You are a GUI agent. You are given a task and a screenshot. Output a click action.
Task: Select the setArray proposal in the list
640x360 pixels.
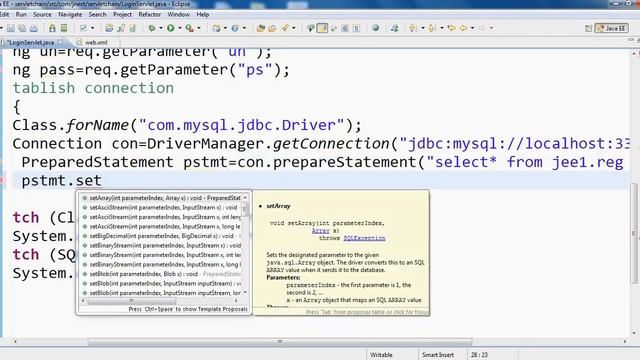(161, 198)
